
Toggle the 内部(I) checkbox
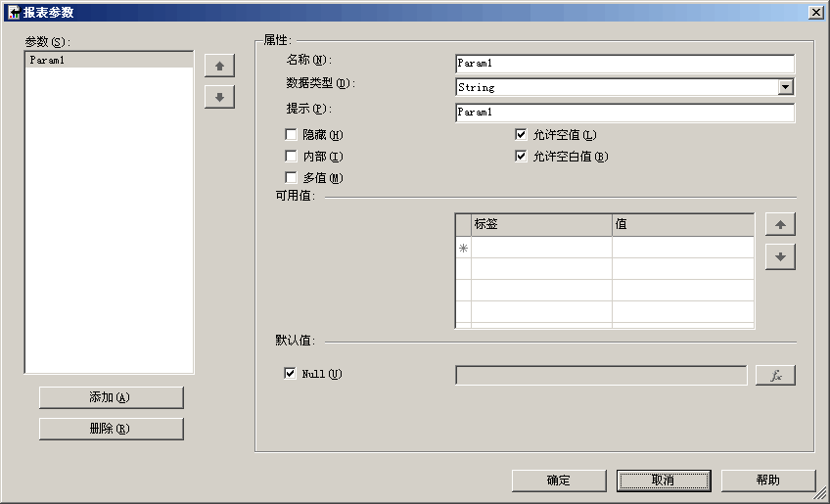pyautogui.click(x=291, y=157)
